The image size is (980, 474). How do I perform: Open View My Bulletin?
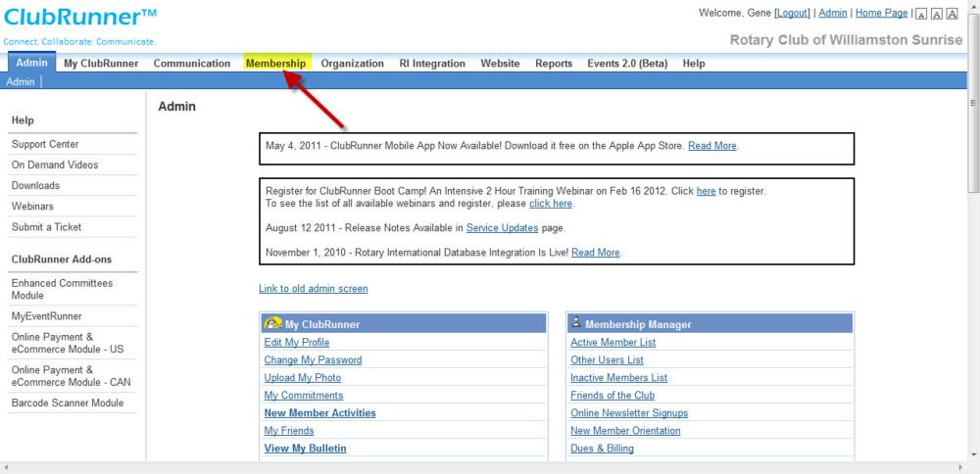(305, 449)
